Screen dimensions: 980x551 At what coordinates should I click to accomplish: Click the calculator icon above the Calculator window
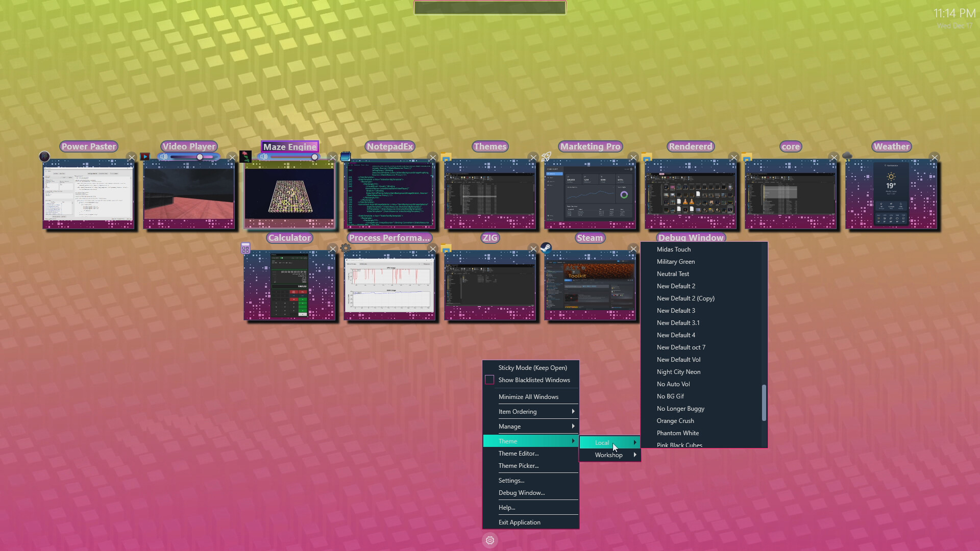pos(246,248)
